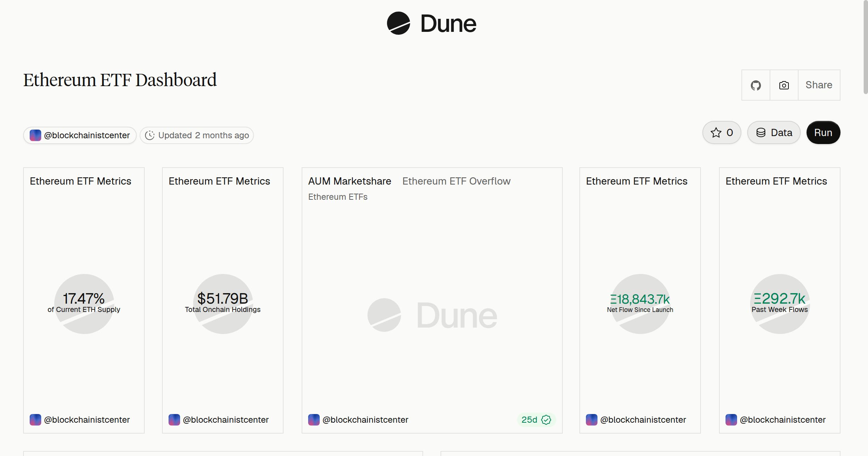Click the Dune logo at the top

pyautogui.click(x=431, y=24)
